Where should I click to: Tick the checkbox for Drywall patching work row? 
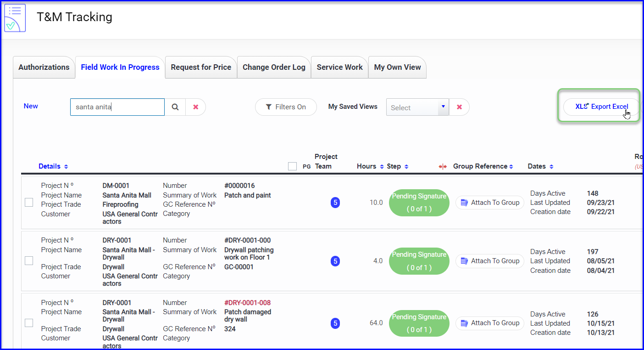29,260
